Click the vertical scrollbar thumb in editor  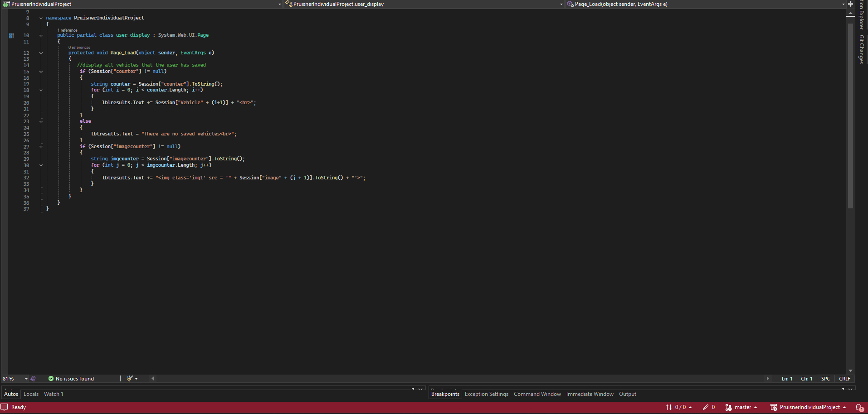pos(851,116)
